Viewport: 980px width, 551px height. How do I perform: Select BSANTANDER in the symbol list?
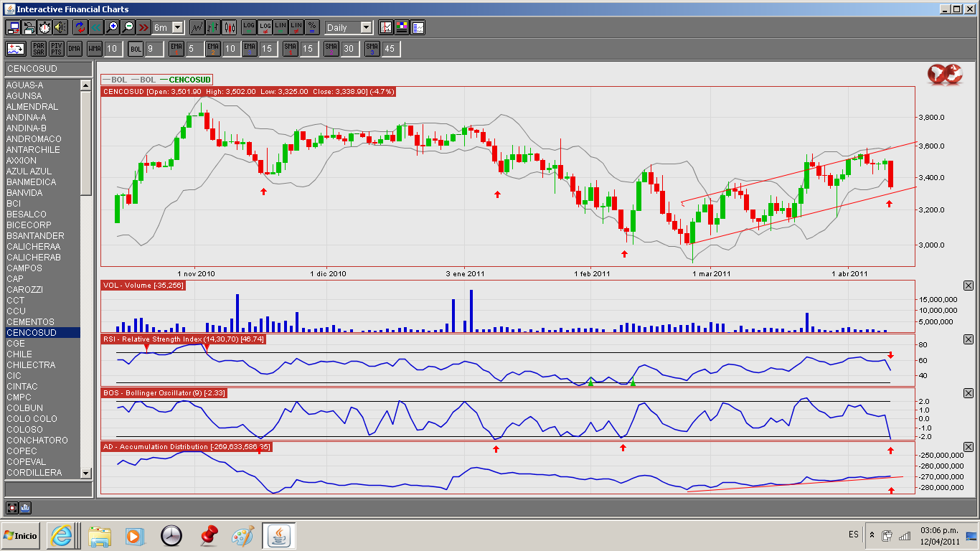[42, 235]
